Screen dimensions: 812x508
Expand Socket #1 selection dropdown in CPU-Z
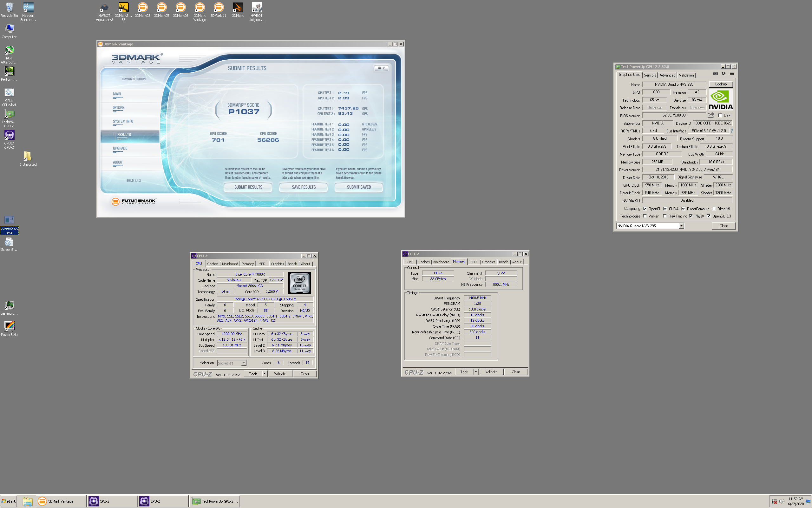[x=244, y=363]
